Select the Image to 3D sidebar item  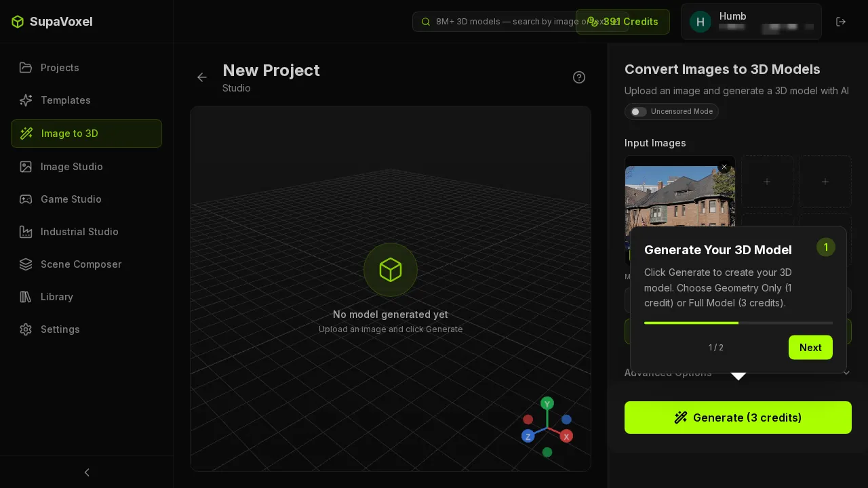tap(86, 134)
